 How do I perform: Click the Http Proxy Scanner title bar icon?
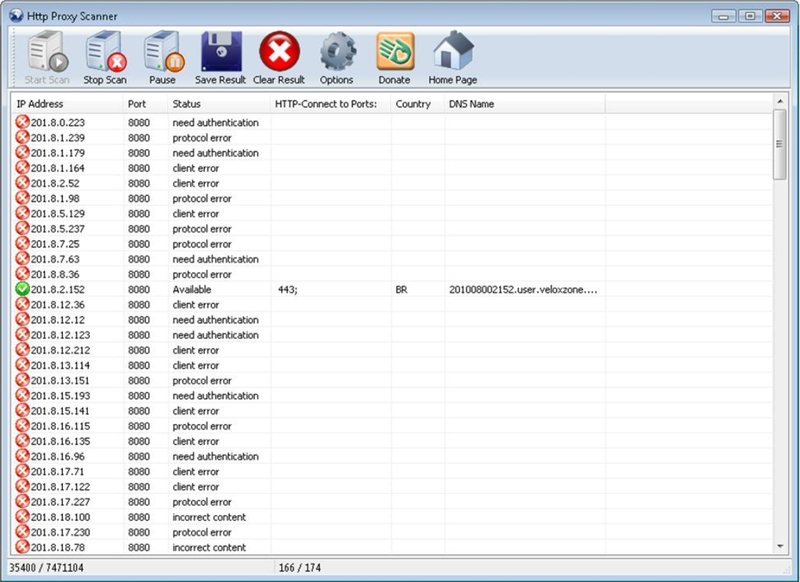(16, 16)
